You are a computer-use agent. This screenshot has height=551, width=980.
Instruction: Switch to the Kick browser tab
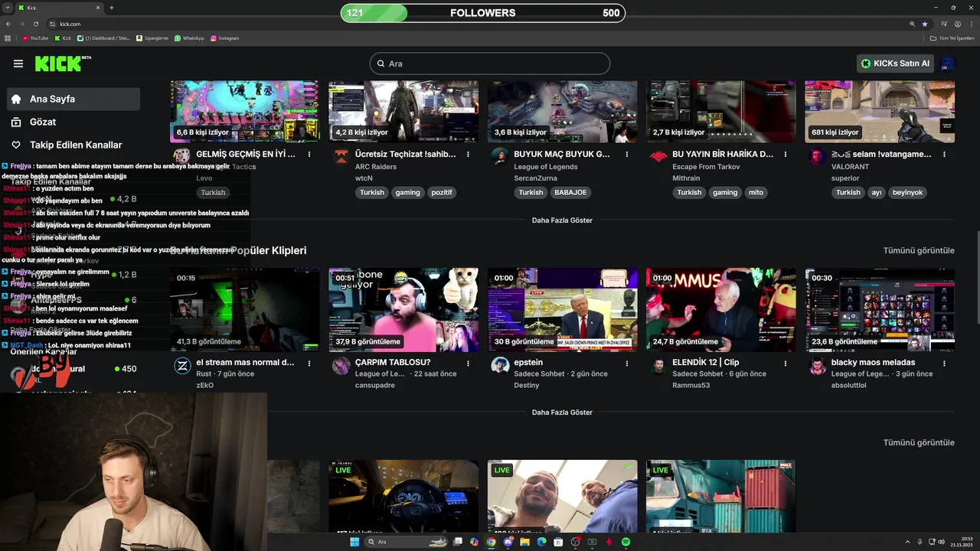pyautogui.click(x=60, y=8)
